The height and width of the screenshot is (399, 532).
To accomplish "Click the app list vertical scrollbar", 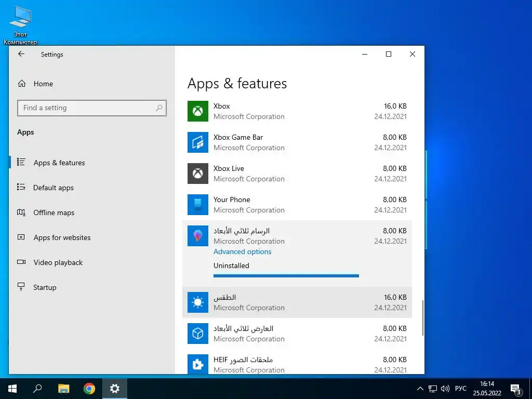I will tap(423, 318).
